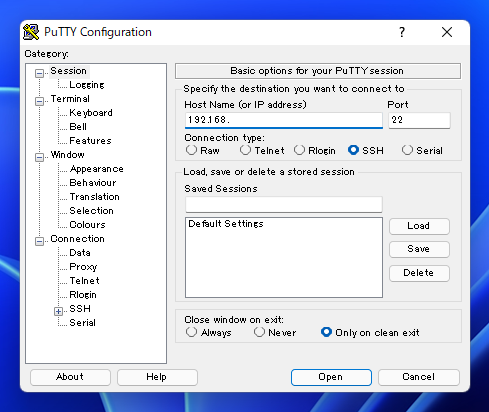Open the Colours settings category
The height and width of the screenshot is (412, 489).
pyautogui.click(x=87, y=225)
